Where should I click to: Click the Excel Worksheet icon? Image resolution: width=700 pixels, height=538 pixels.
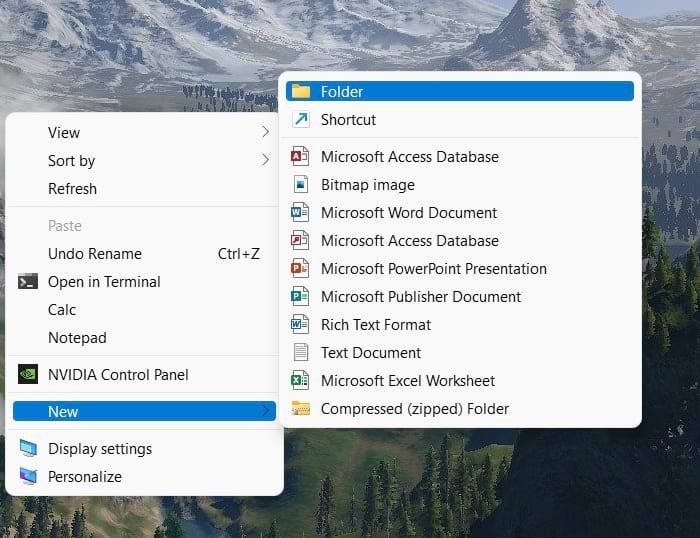click(x=300, y=381)
